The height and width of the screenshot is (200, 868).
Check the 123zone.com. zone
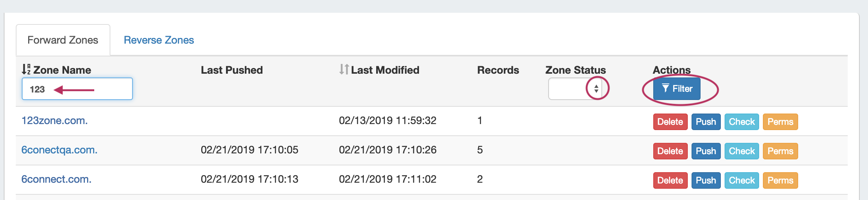click(x=741, y=122)
